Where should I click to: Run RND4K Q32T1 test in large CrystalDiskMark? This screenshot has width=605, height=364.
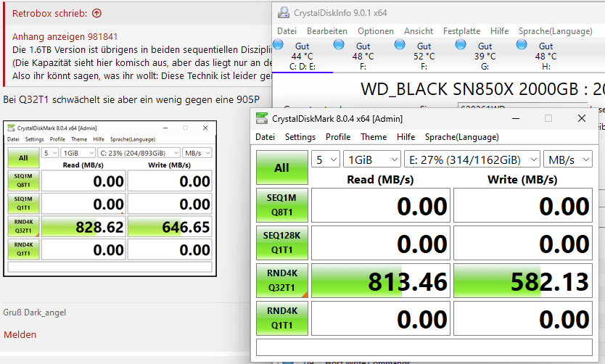pyautogui.click(x=282, y=281)
